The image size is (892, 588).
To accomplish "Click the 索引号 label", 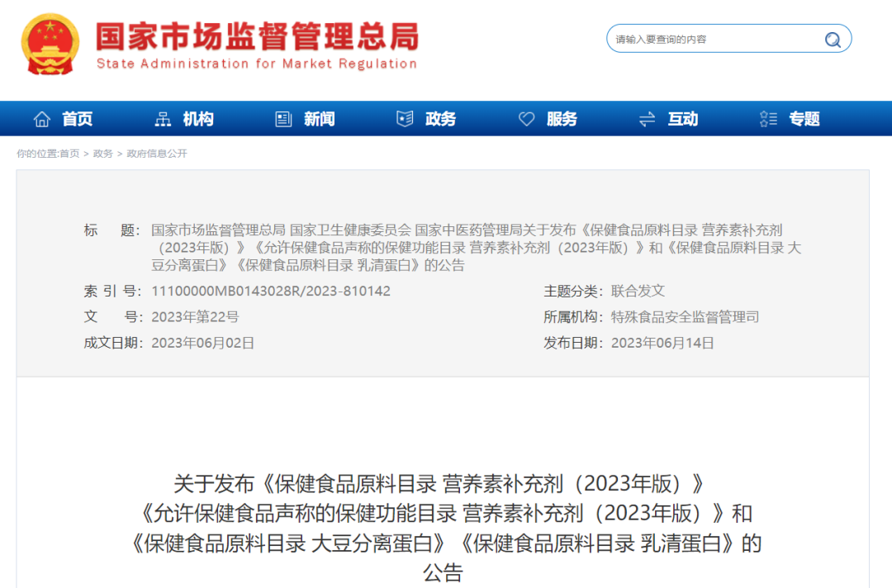I will [112, 292].
